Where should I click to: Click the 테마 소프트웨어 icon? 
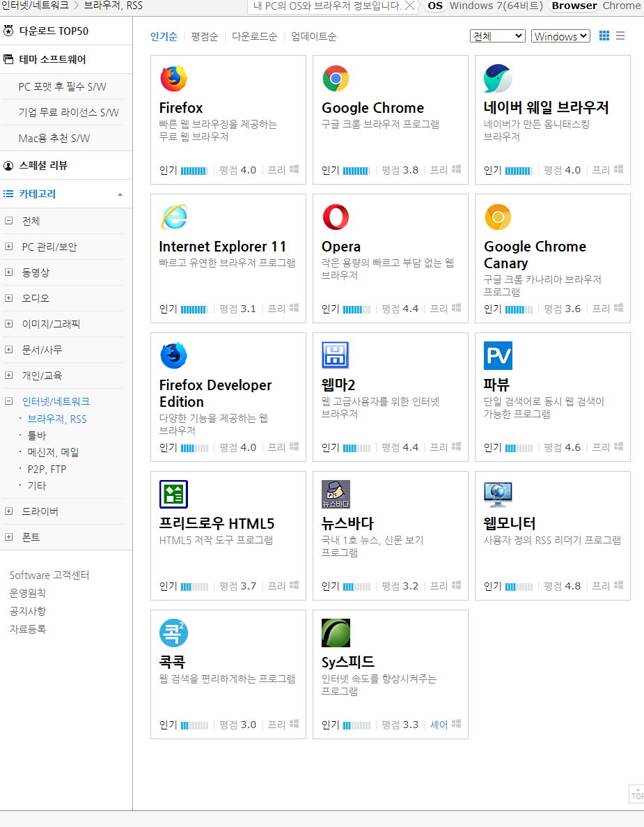[8, 59]
